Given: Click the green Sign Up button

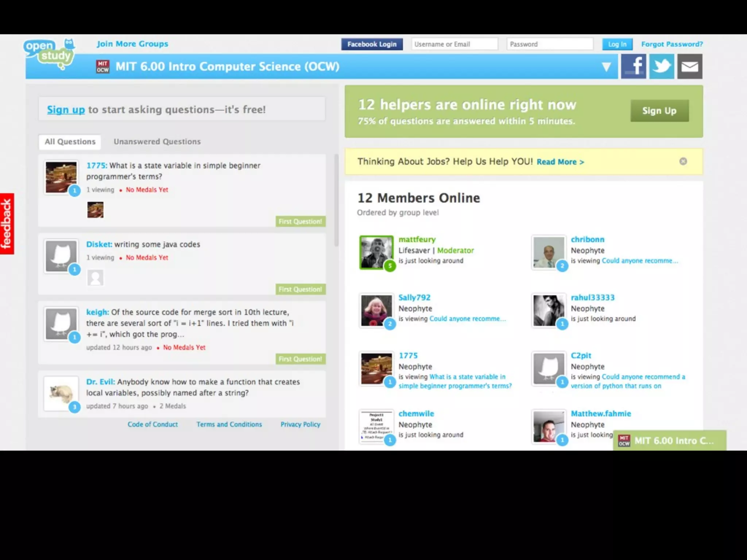Looking at the screenshot, I should pyautogui.click(x=659, y=111).
